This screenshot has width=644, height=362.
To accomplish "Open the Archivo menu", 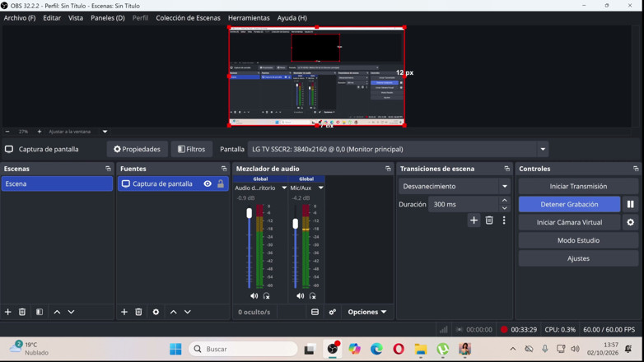I will [x=20, y=18].
